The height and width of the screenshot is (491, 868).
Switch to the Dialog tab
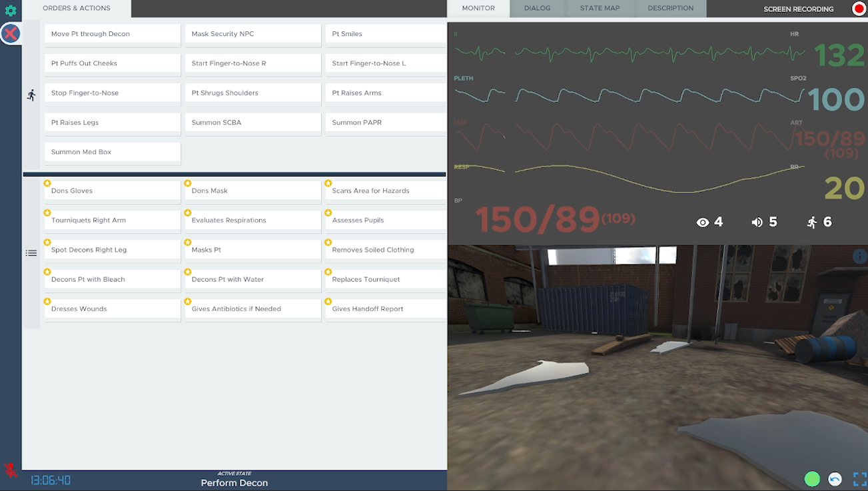pos(537,9)
